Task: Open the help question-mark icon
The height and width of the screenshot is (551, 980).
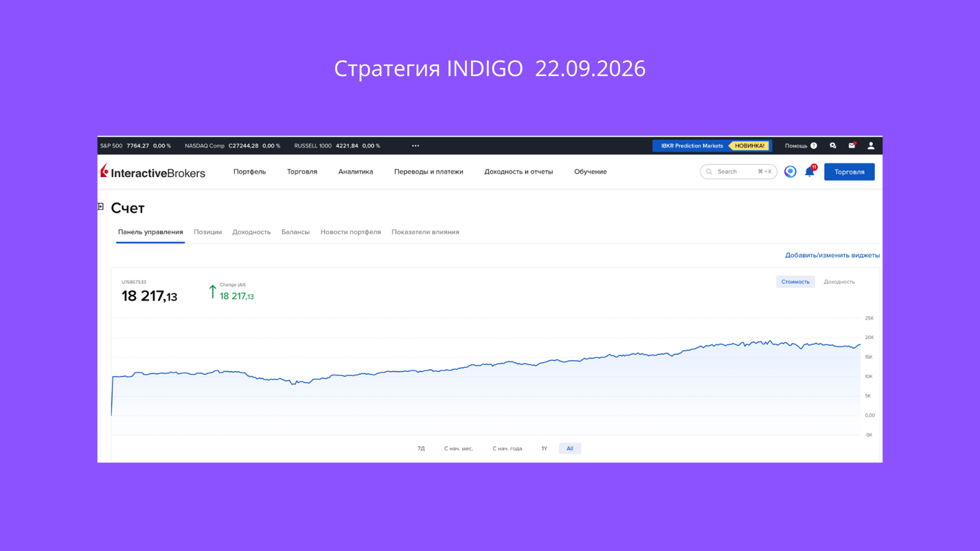Action: (814, 145)
